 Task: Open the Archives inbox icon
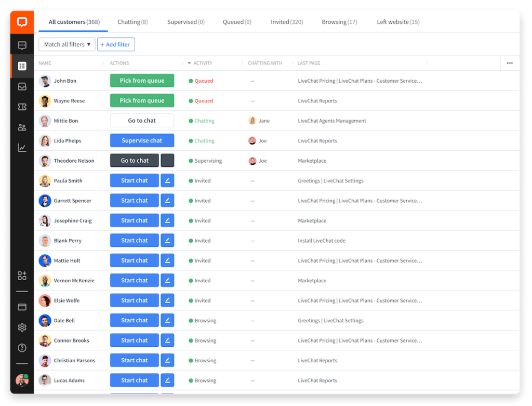click(22, 87)
